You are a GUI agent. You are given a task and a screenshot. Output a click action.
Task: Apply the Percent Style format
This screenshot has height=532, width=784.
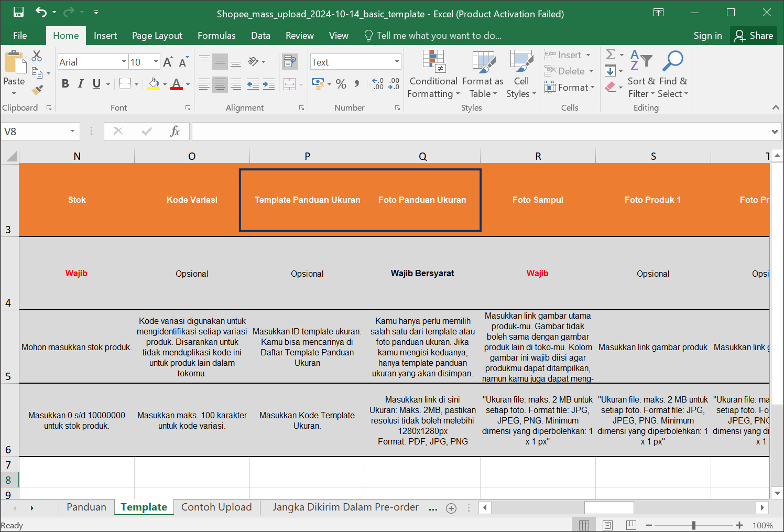341,84
